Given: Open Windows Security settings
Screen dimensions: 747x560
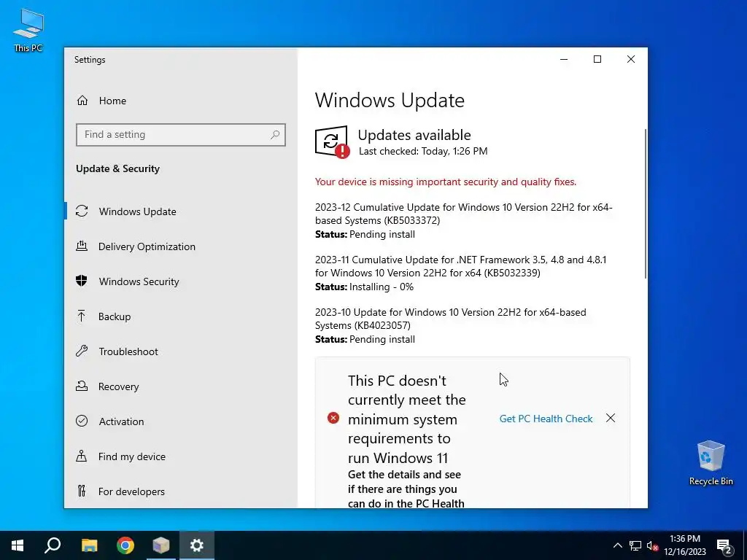Looking at the screenshot, I should click(181, 281).
